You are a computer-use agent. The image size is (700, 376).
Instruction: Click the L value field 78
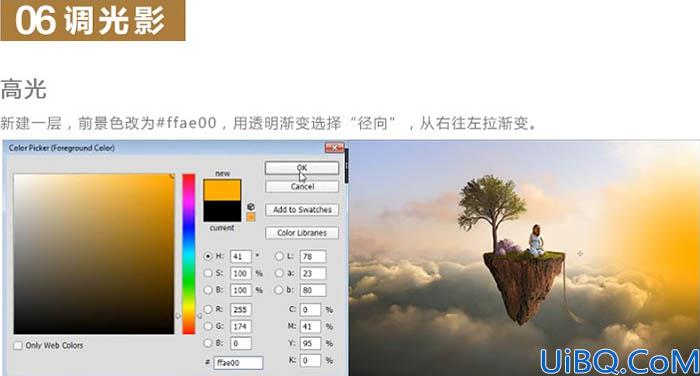pyautogui.click(x=313, y=256)
